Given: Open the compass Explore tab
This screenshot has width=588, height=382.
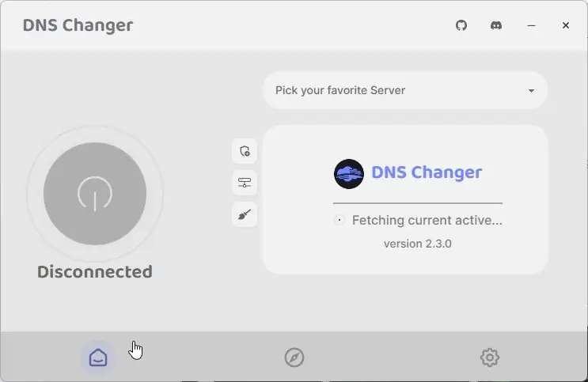Looking at the screenshot, I should (x=294, y=357).
